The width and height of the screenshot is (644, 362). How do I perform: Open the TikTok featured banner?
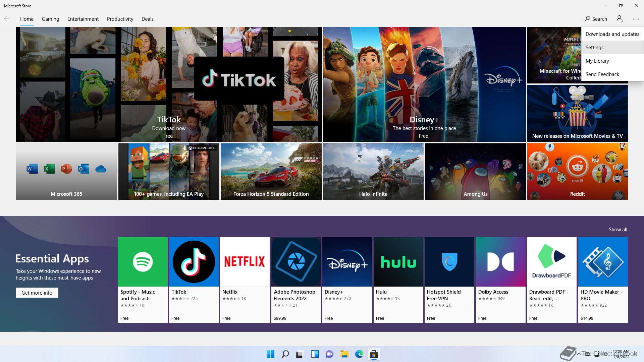click(x=169, y=84)
